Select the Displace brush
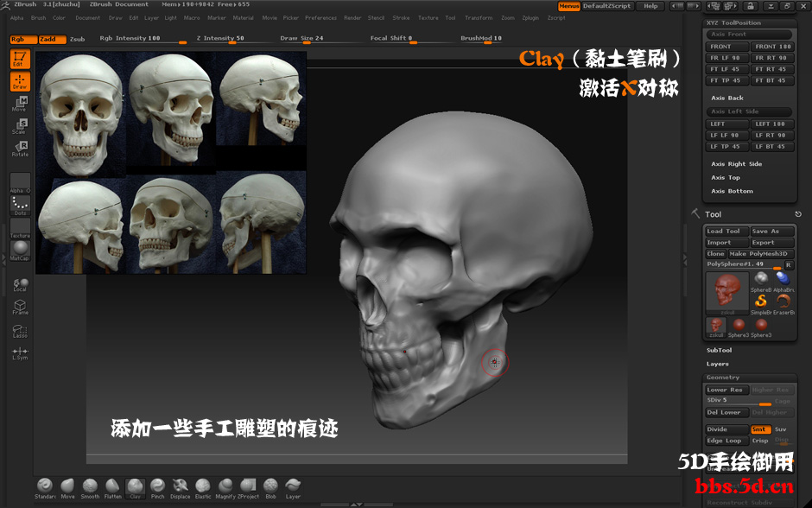Viewport: 812px width, 508px height. click(x=181, y=489)
